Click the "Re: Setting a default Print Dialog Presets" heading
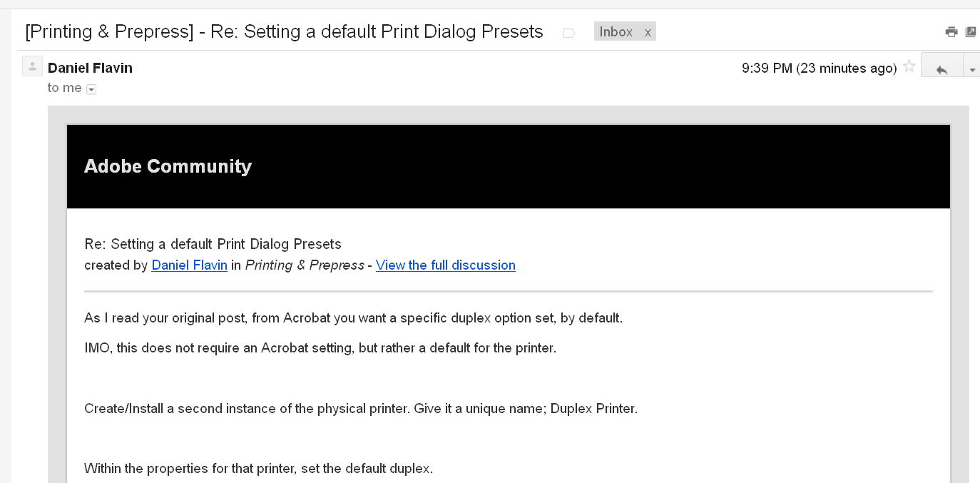This screenshot has width=980, height=483. [x=213, y=244]
